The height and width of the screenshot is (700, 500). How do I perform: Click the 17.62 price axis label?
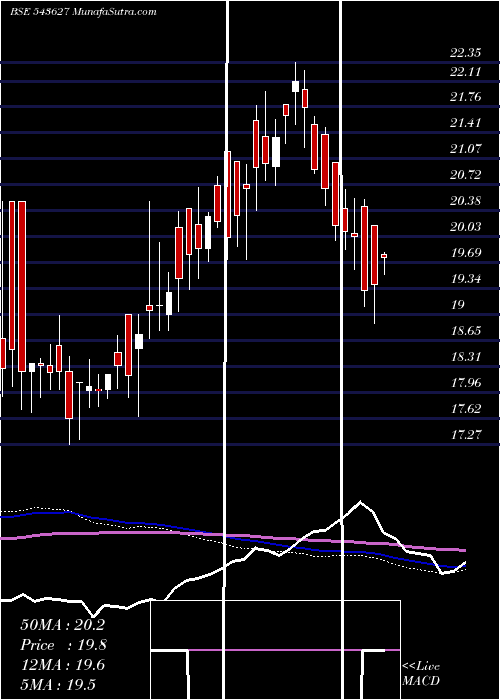point(466,408)
